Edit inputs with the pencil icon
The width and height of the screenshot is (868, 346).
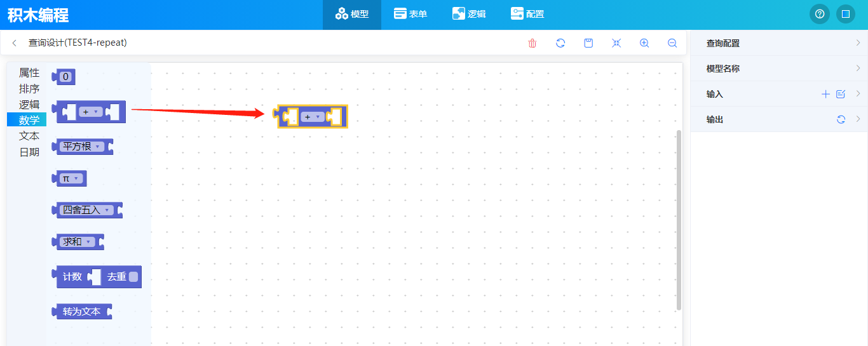(x=841, y=94)
